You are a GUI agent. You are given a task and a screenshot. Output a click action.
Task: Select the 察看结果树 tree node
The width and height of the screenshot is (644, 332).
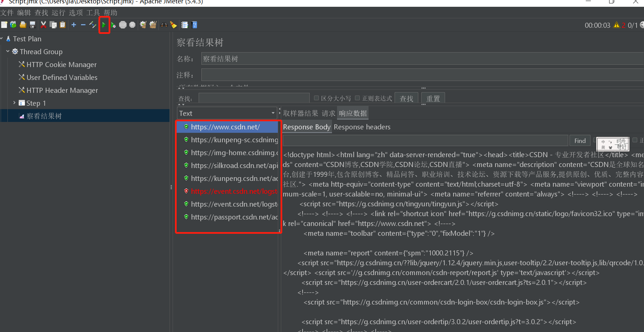(x=44, y=116)
